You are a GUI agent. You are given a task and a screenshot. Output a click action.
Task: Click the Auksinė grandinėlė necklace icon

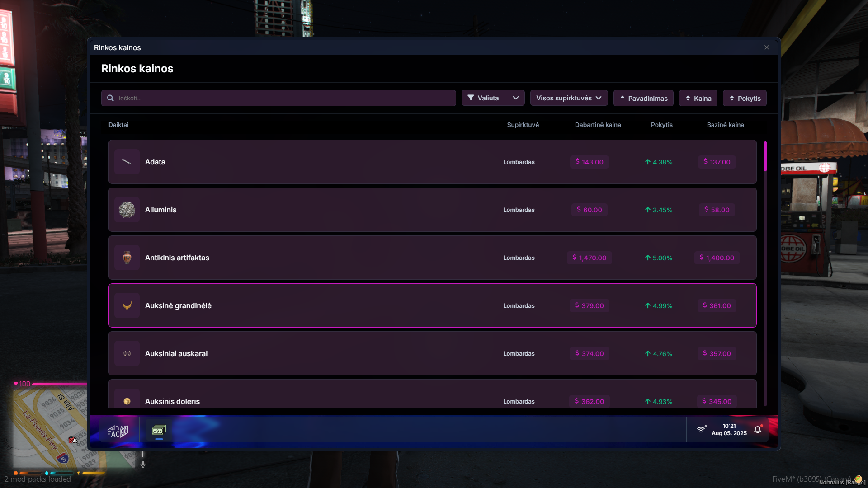click(x=127, y=305)
